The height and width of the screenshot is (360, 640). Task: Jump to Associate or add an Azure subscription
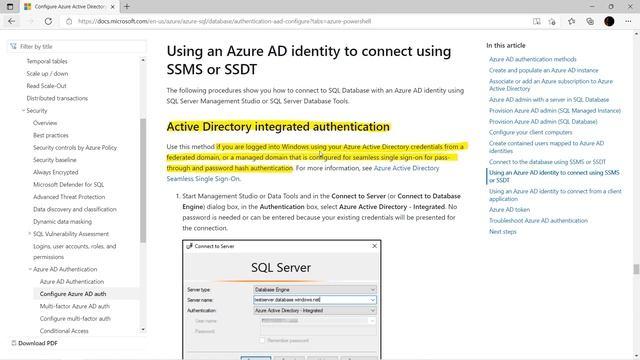(x=551, y=85)
